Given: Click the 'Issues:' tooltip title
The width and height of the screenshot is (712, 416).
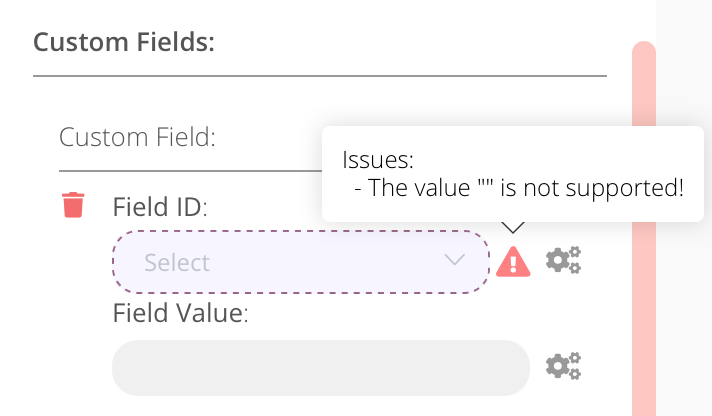Looking at the screenshot, I should click(x=378, y=160).
